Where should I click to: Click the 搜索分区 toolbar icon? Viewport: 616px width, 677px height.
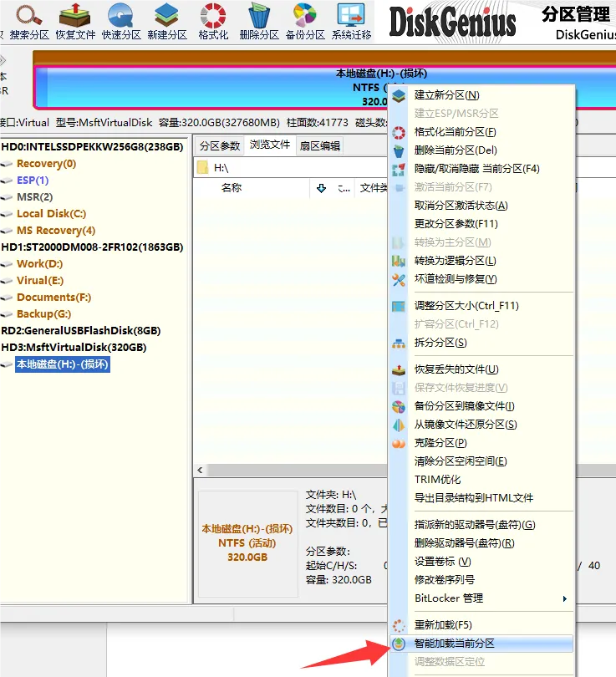(29, 21)
